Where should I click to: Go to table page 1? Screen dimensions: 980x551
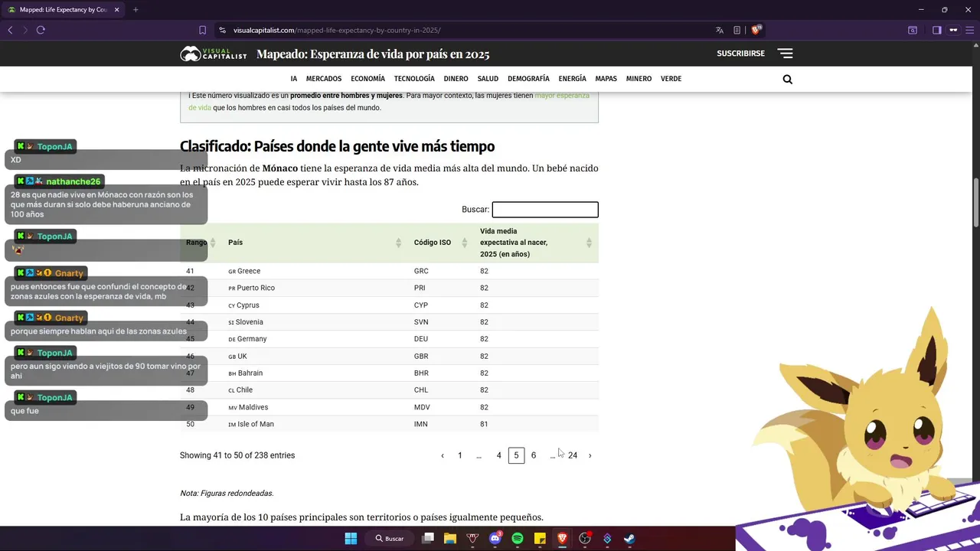460,455
